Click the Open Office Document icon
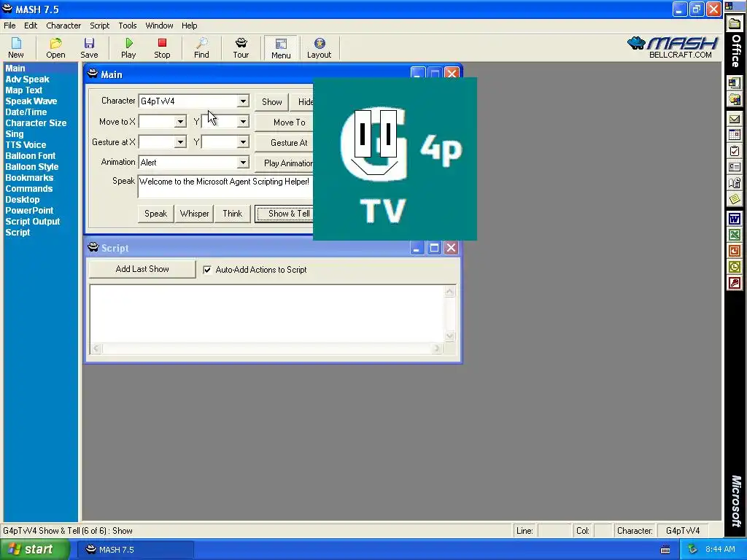Viewport: 747px width, 560px height. pos(735,99)
